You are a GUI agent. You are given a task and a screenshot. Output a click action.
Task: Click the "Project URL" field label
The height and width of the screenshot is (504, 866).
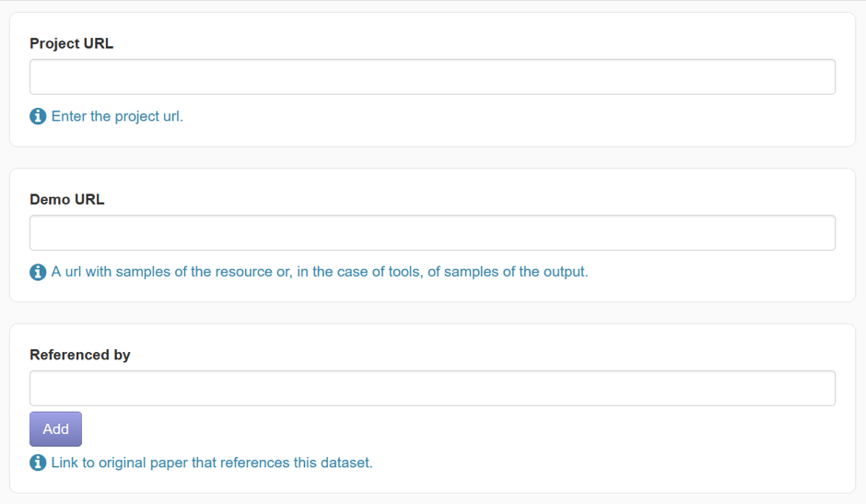[x=71, y=43]
